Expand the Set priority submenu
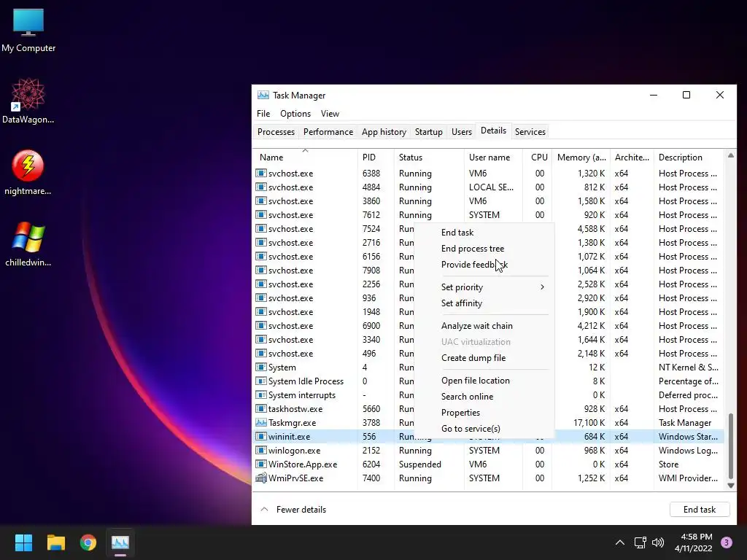The width and height of the screenshot is (747, 560). (x=484, y=287)
